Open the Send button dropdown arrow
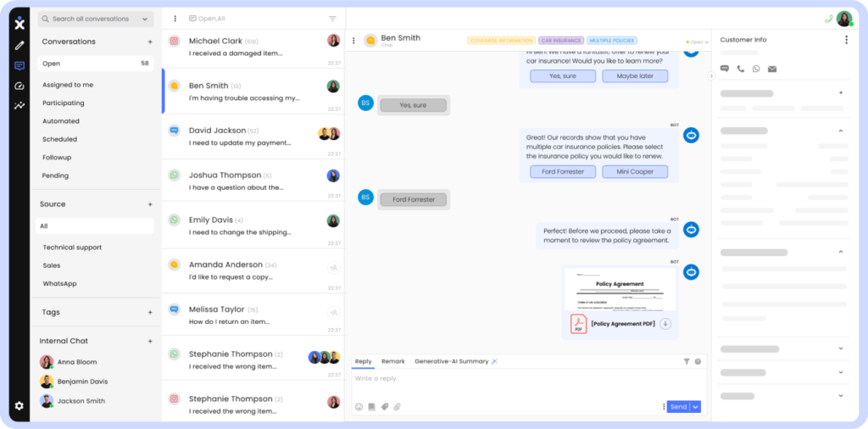This screenshot has height=429, width=868. point(696,407)
